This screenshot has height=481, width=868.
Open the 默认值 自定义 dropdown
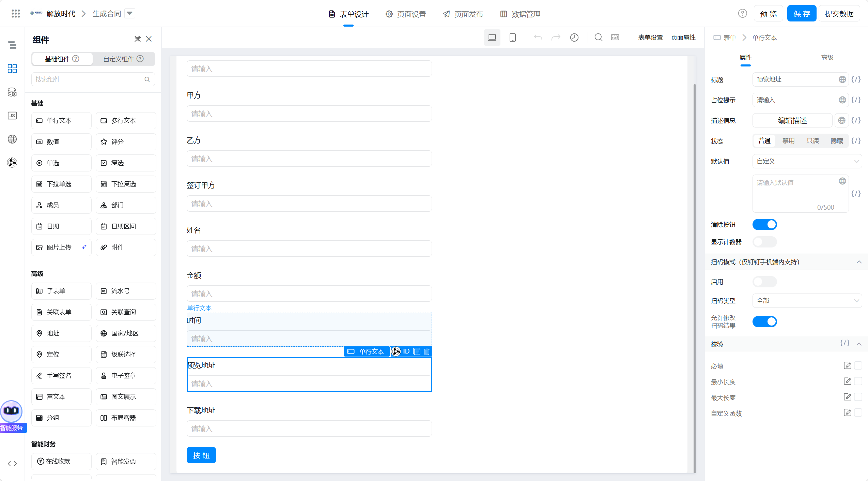(x=807, y=161)
